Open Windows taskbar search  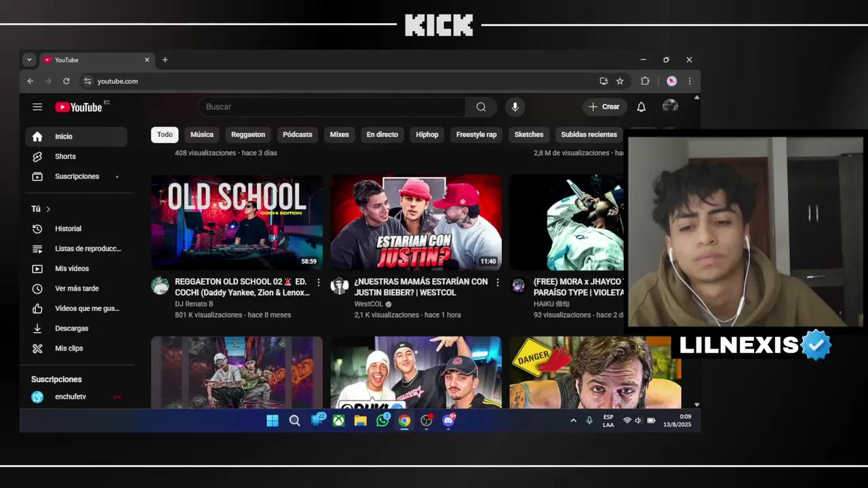pos(294,421)
